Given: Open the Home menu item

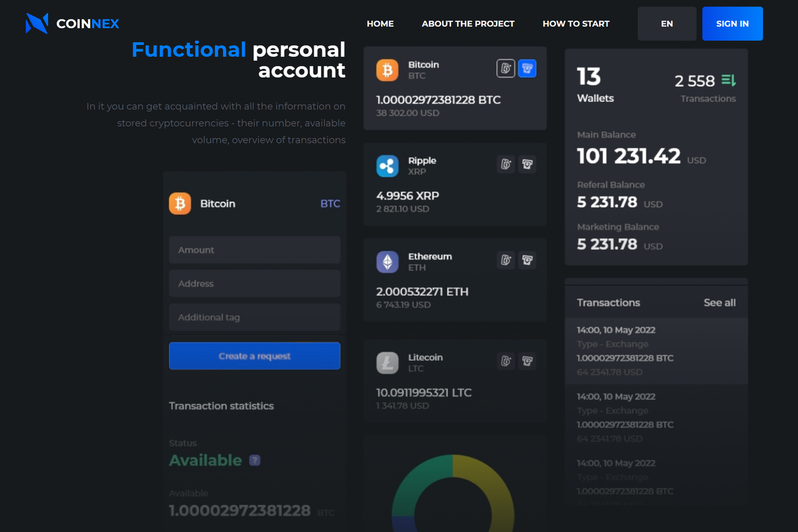Looking at the screenshot, I should [x=380, y=24].
